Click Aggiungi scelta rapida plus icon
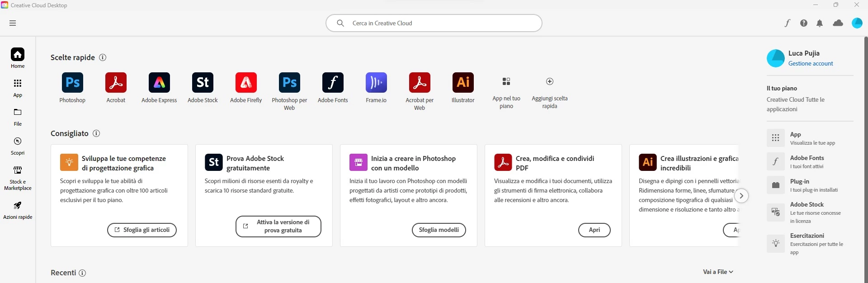 click(x=550, y=81)
